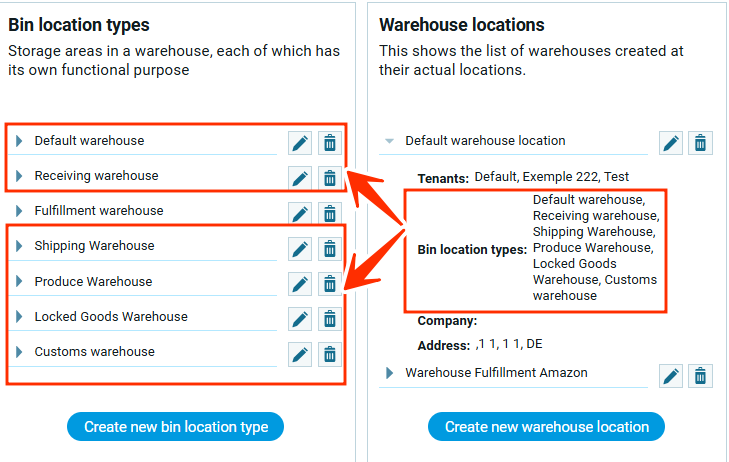
Task: Edit the Default warehouse bin type
Action: pos(299,142)
